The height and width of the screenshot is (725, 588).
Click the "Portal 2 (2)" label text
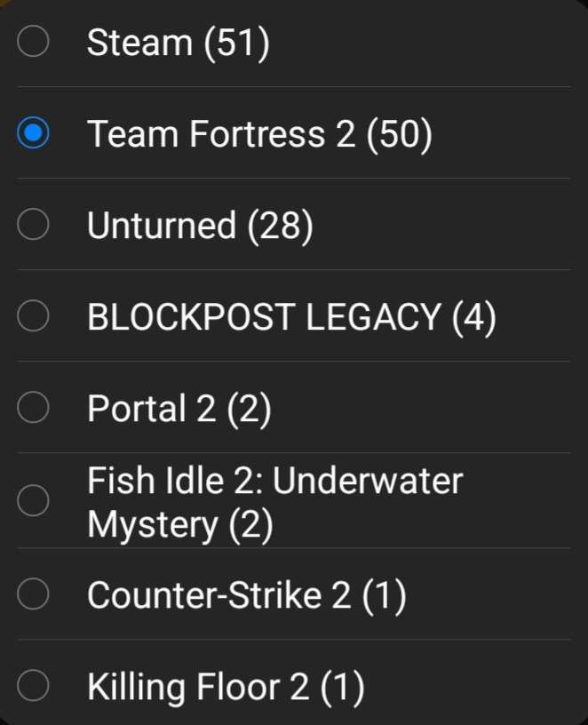pyautogui.click(x=179, y=409)
